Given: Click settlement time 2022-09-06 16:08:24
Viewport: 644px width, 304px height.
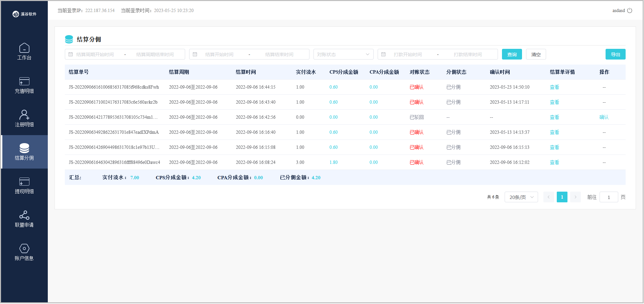Looking at the screenshot, I should [x=256, y=162].
